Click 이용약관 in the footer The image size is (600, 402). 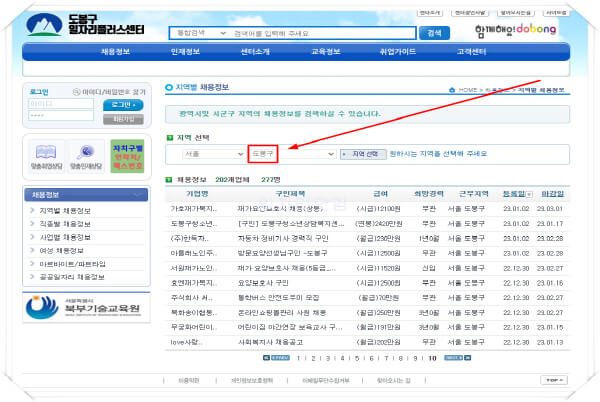click(189, 381)
